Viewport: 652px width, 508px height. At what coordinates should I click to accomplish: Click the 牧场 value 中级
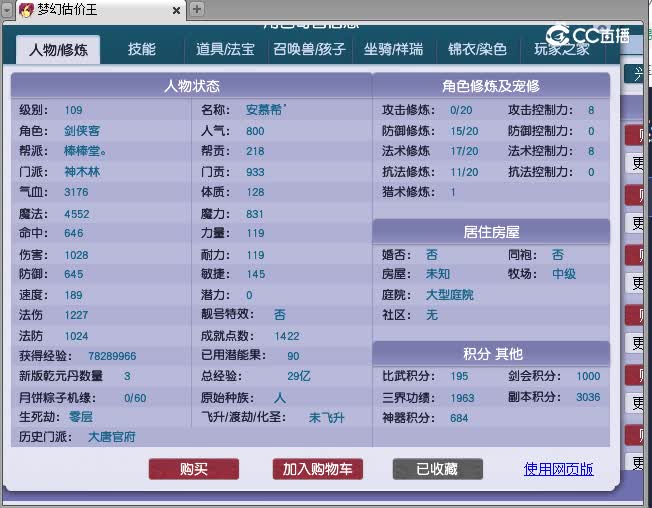[x=564, y=274]
